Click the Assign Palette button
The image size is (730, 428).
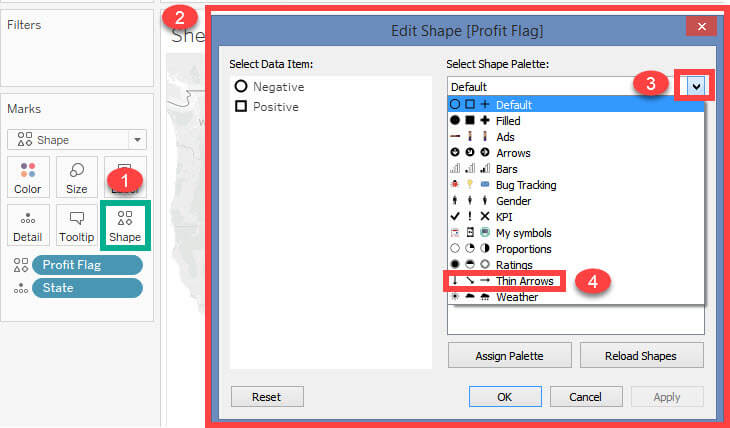(509, 355)
